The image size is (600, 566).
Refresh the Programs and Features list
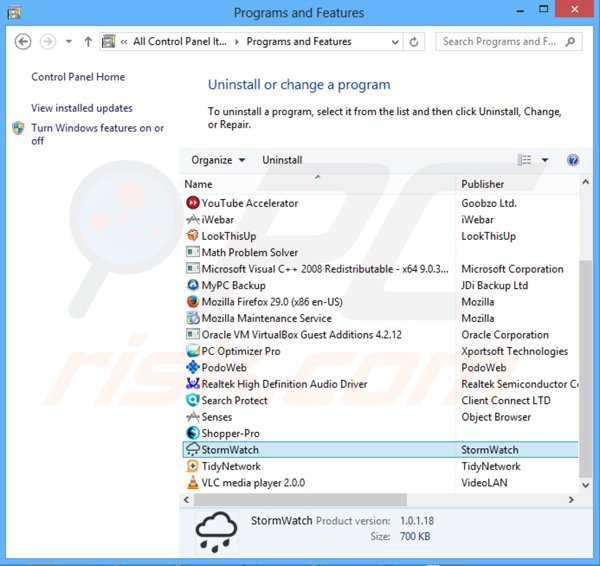[414, 42]
